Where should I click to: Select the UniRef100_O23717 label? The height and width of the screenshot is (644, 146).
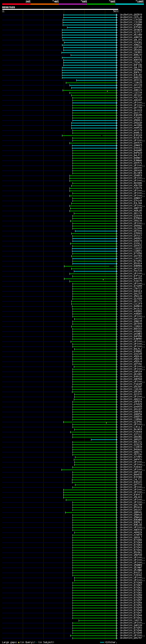[131, 32]
